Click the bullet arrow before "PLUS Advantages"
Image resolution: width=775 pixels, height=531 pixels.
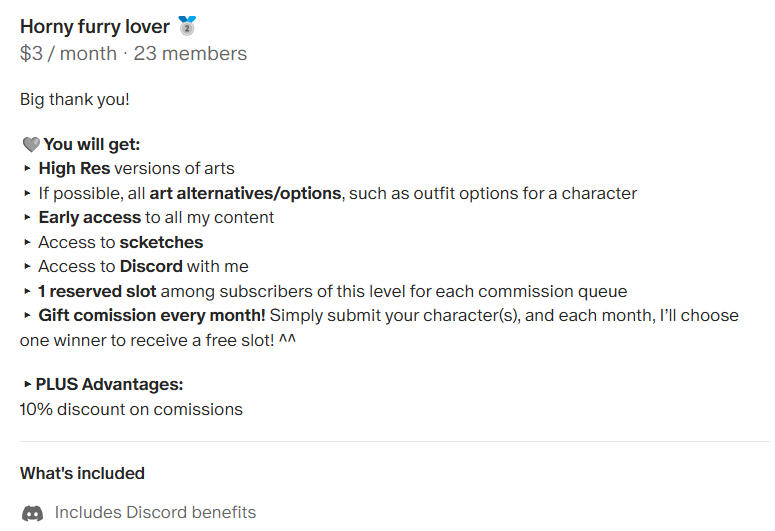point(26,384)
